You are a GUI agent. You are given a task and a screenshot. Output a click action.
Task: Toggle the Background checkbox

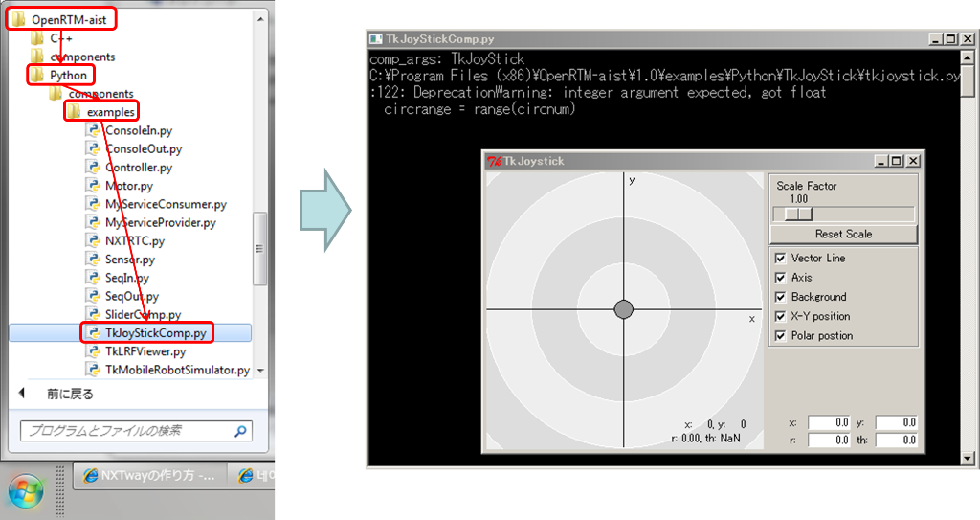780,297
